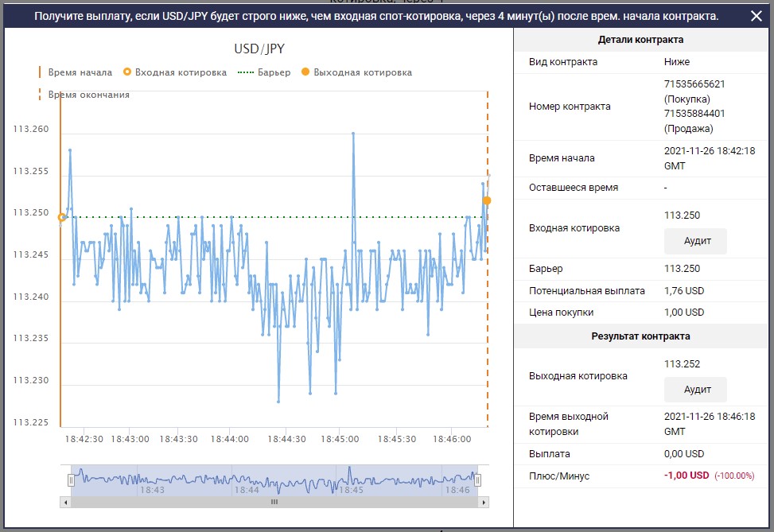Click the 18:45:00 x-axis label

(340, 439)
